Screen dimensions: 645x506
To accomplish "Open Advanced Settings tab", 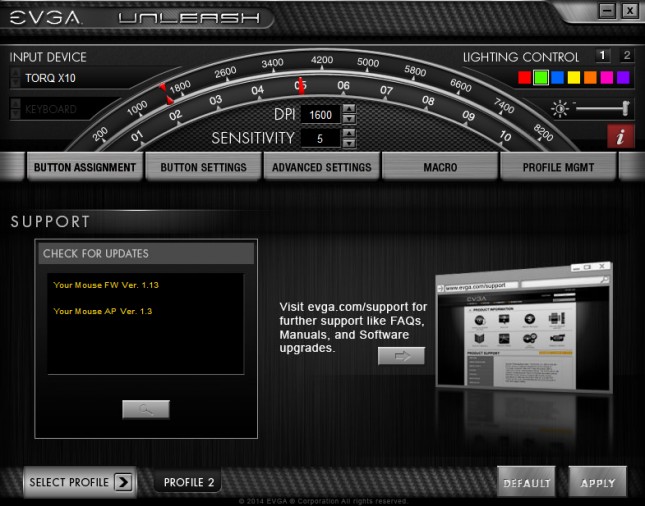I will pos(321,167).
